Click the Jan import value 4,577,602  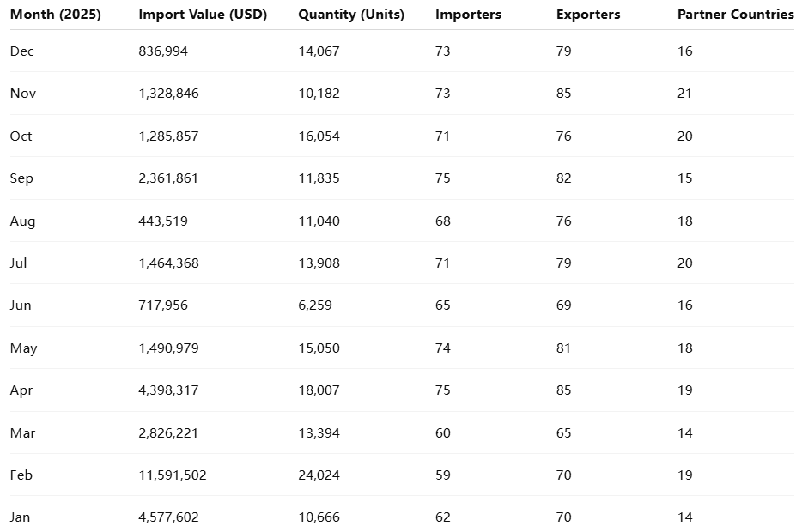pyautogui.click(x=168, y=517)
